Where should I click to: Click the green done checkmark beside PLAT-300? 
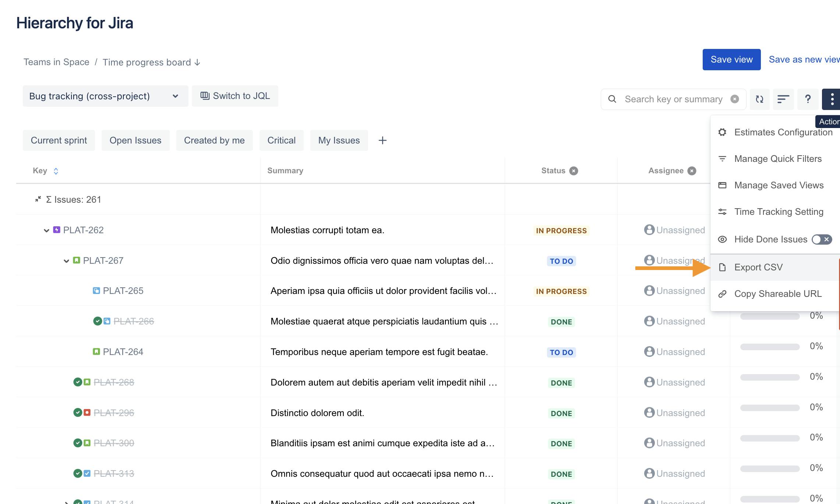(78, 443)
